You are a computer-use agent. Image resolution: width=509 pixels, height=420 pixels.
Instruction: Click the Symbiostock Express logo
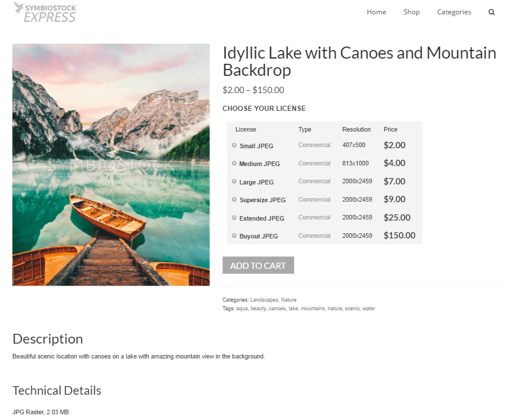(x=45, y=12)
